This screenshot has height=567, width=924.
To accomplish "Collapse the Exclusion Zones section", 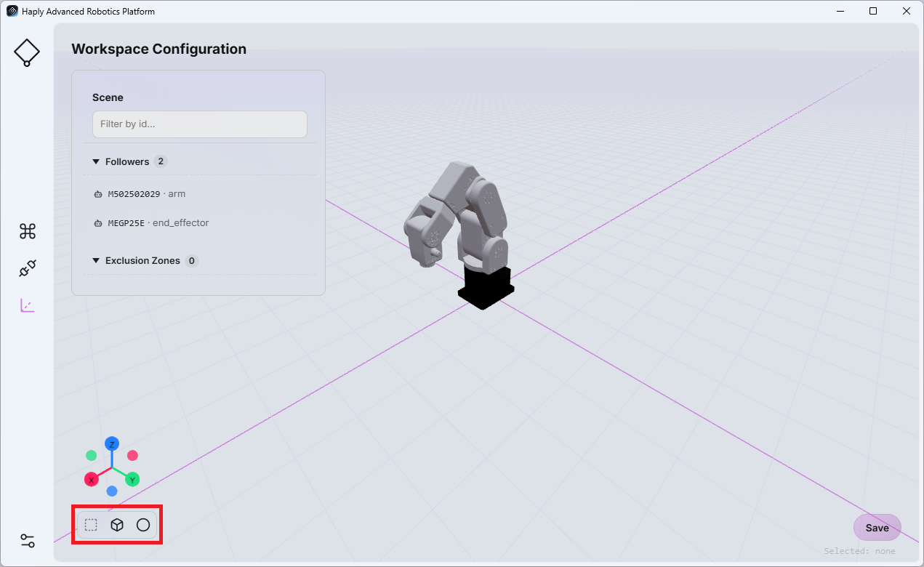I will coord(96,260).
